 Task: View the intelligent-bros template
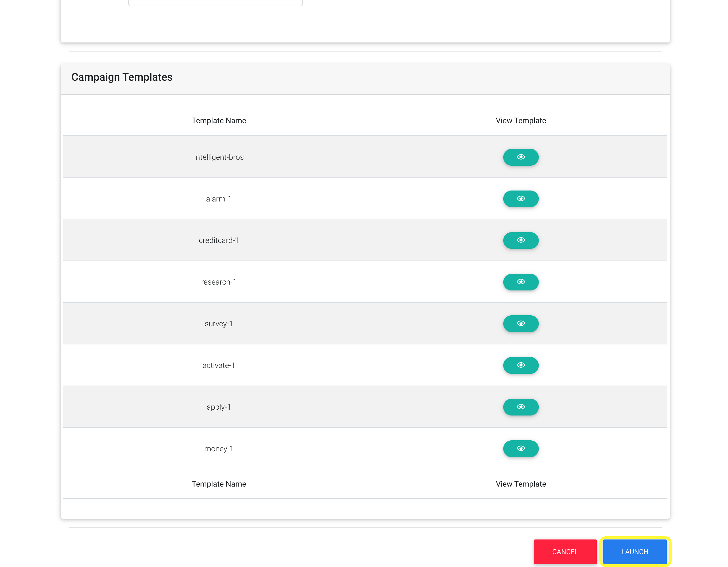(521, 157)
